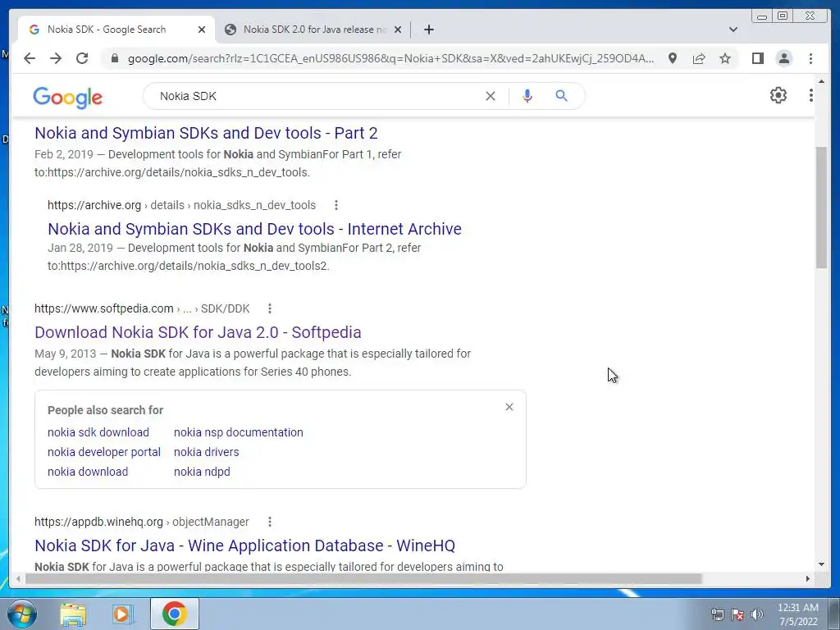Screen dimensions: 840x630
Task: Search for nokia ndpd
Action: coord(202,472)
